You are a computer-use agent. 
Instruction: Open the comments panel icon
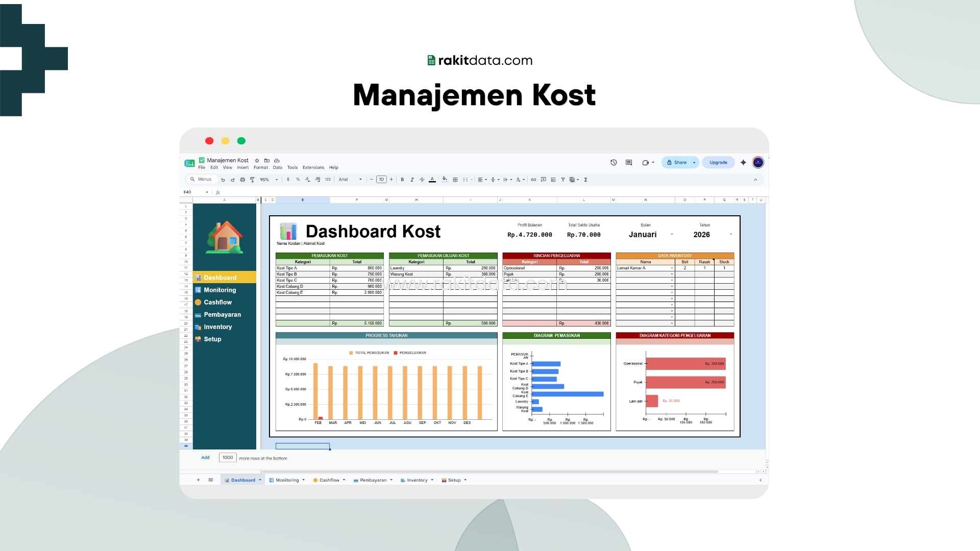(x=629, y=162)
